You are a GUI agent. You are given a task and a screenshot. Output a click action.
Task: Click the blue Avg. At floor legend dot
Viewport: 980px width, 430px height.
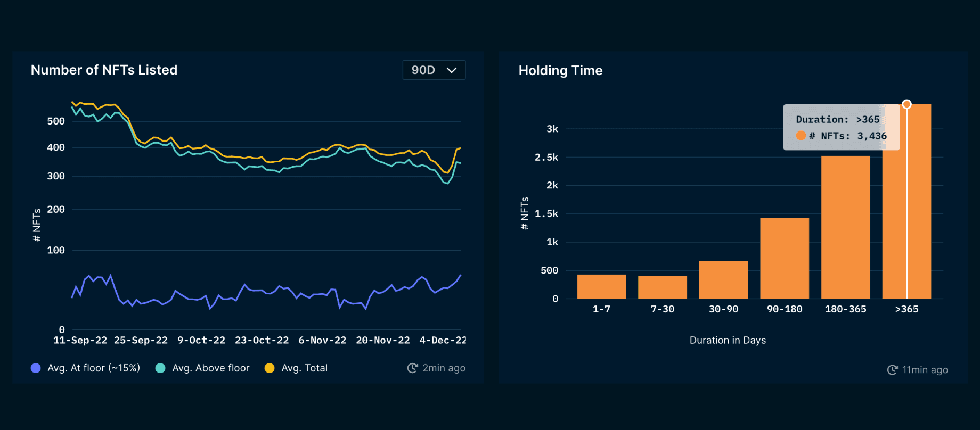point(36,368)
